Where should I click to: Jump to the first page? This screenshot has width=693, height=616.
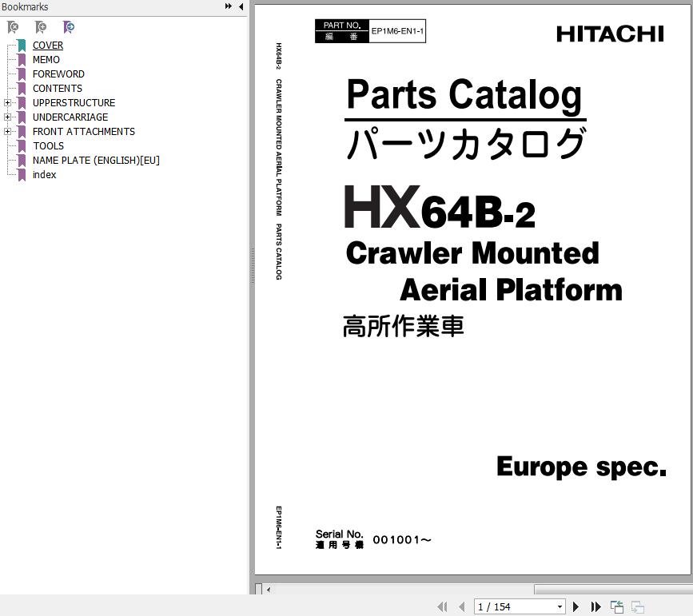point(442,607)
